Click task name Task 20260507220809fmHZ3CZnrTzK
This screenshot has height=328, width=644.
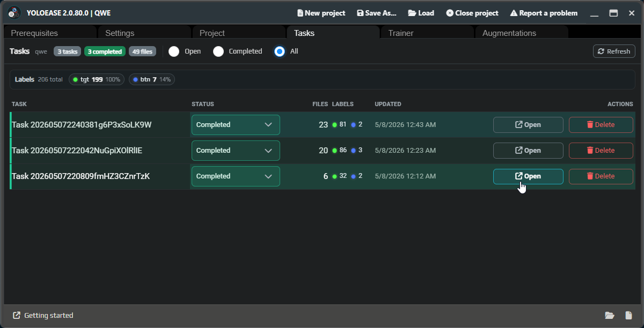(x=80, y=176)
